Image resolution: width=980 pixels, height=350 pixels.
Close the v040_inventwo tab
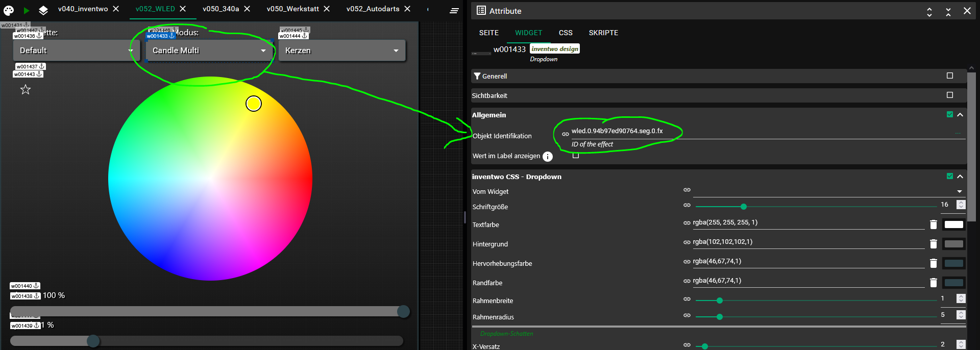click(116, 9)
